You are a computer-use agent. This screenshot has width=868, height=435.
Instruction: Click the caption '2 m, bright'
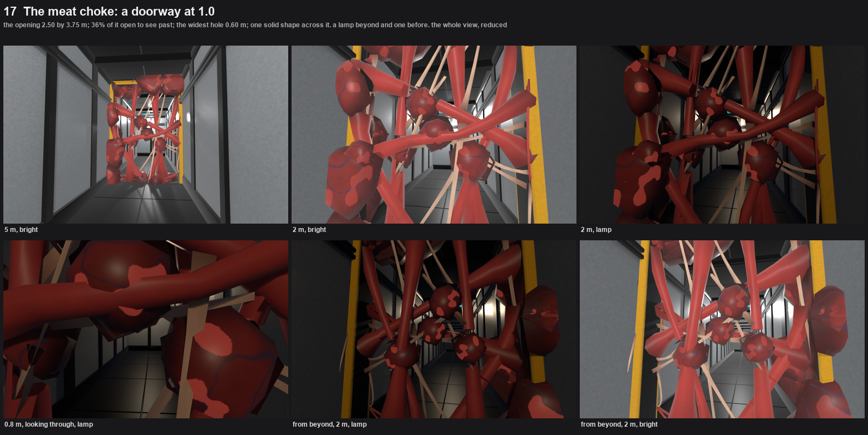click(x=309, y=230)
